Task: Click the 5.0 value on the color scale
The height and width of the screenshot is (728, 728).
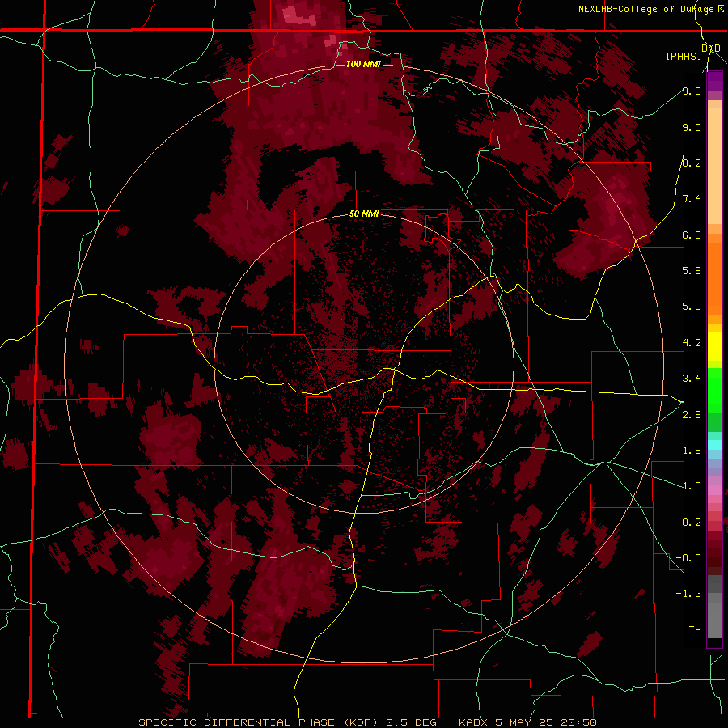Action: tap(692, 307)
